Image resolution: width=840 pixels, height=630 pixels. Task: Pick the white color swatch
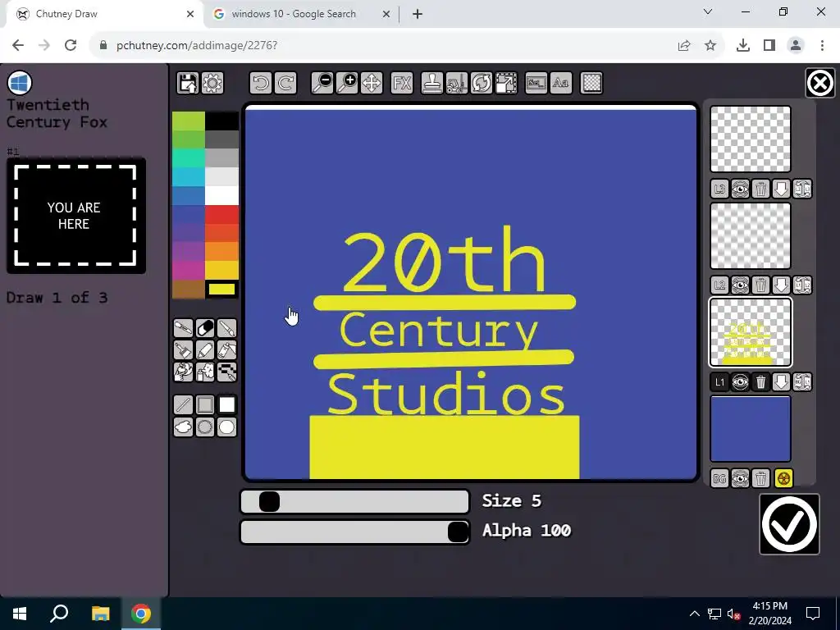tap(221, 195)
